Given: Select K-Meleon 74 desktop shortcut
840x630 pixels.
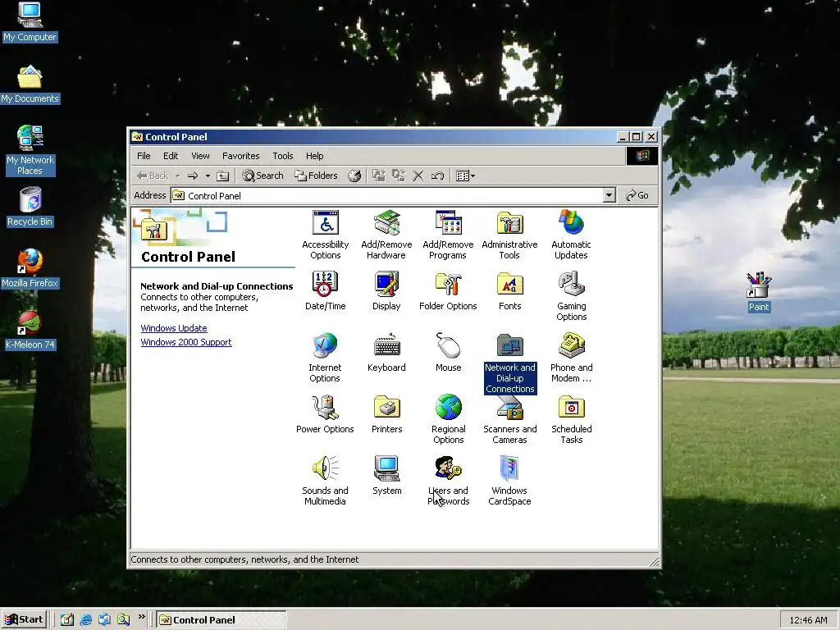Looking at the screenshot, I should tap(30, 331).
